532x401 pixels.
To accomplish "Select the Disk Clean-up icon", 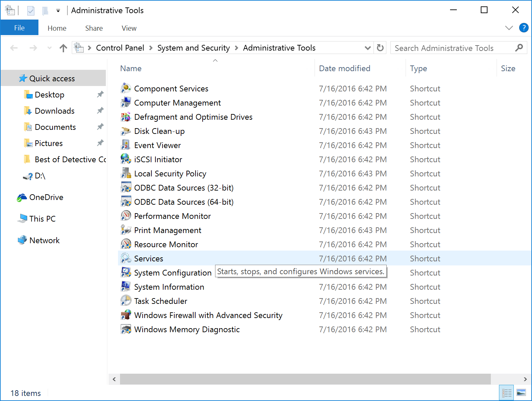I will pos(126,131).
